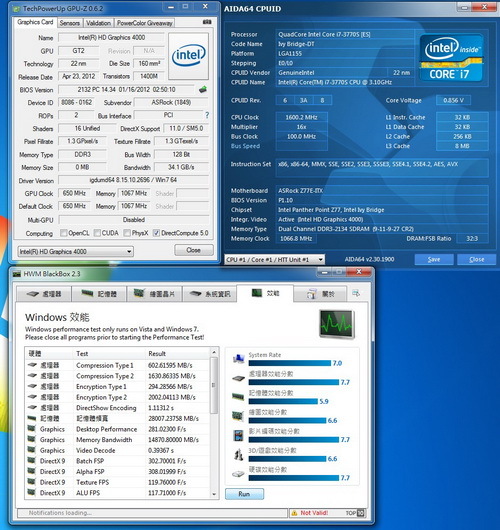Click the CPU Clock 1600.2 MHz value
This screenshot has height=530, width=500.
[301, 117]
